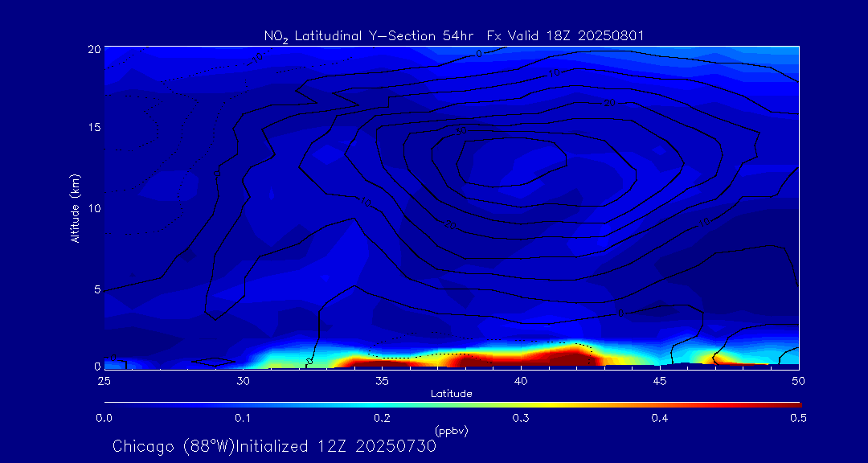
Task: Click the '(ppbv)' units label
Action: (452, 431)
